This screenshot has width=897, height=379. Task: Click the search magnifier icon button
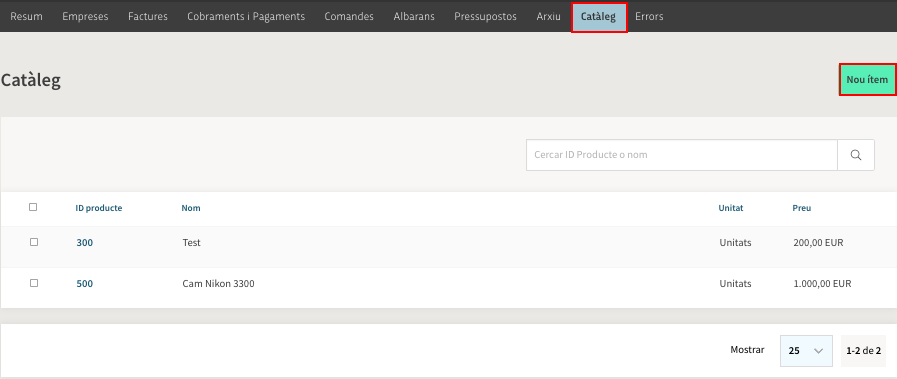(856, 155)
